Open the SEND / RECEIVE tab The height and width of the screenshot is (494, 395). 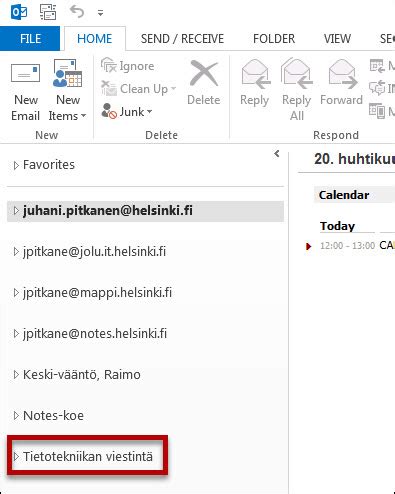(182, 39)
